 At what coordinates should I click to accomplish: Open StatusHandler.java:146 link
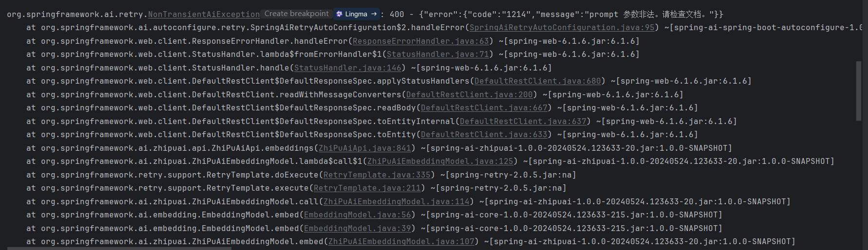(348, 68)
